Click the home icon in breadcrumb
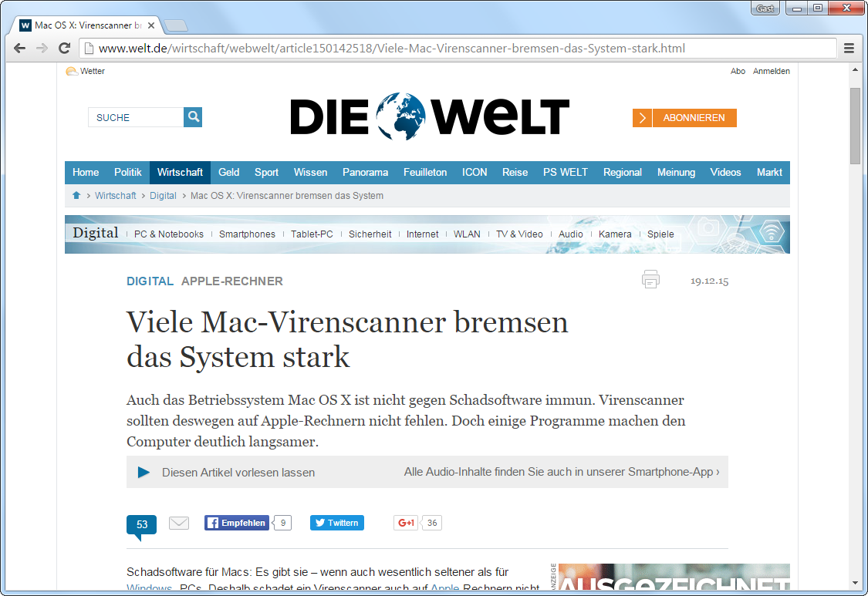Screen dimensions: 868x596 tap(76, 196)
